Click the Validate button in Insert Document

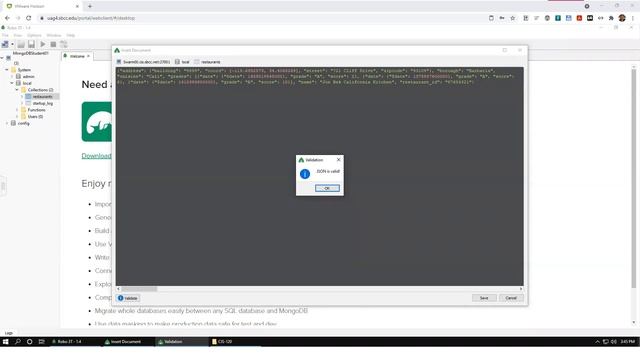pyautogui.click(x=128, y=298)
